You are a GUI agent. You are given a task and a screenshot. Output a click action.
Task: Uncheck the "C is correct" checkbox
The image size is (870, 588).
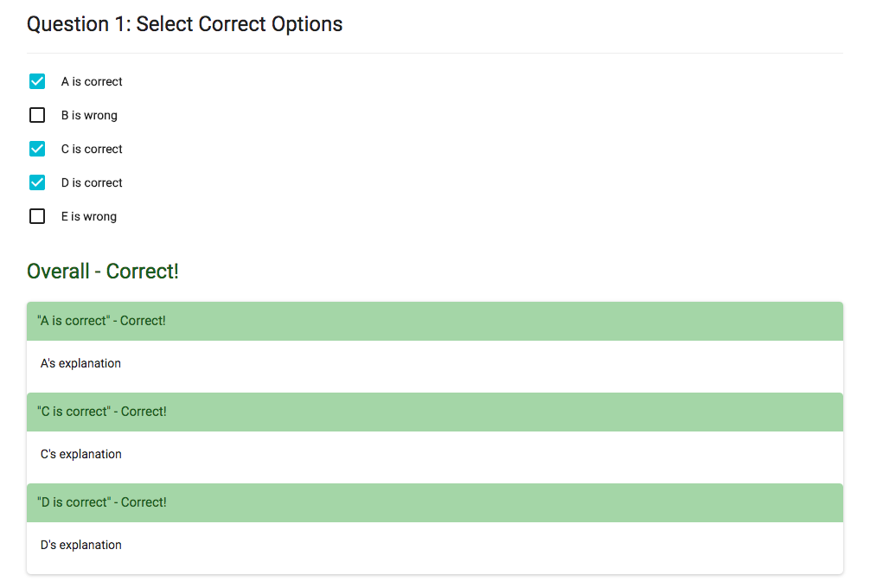[37, 149]
